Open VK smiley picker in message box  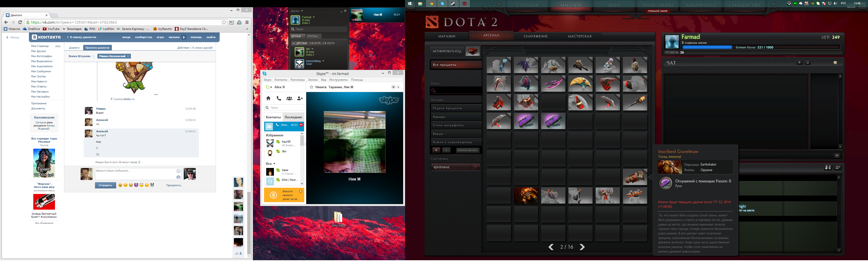pyautogui.click(x=178, y=171)
